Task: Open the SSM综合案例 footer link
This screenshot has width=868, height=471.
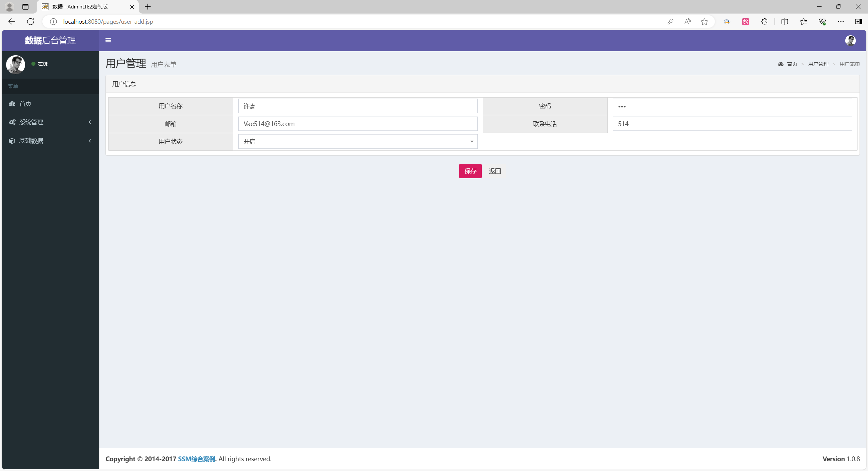Action: click(x=197, y=459)
